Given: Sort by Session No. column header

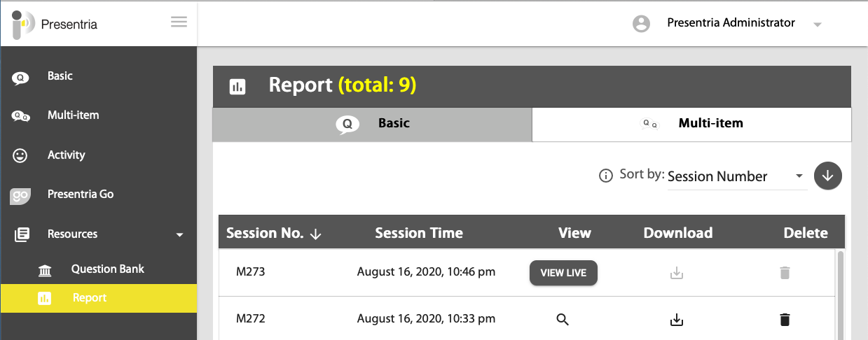Looking at the screenshot, I should 274,233.
